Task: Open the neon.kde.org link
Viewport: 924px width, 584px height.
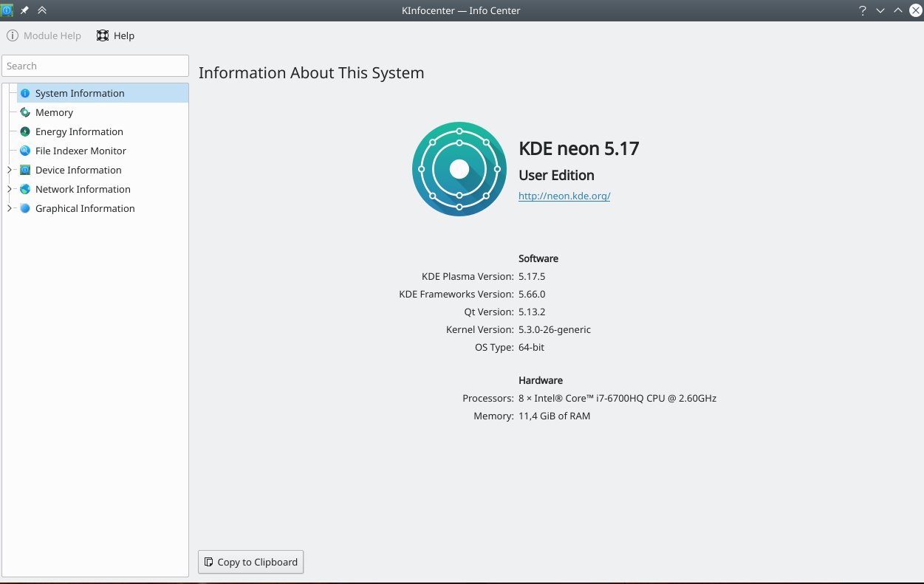Action: (564, 196)
